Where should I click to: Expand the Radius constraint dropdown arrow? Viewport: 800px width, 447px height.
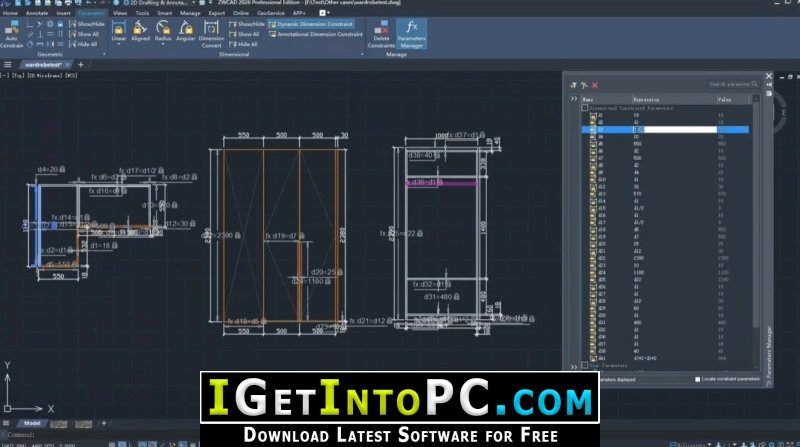click(x=163, y=44)
